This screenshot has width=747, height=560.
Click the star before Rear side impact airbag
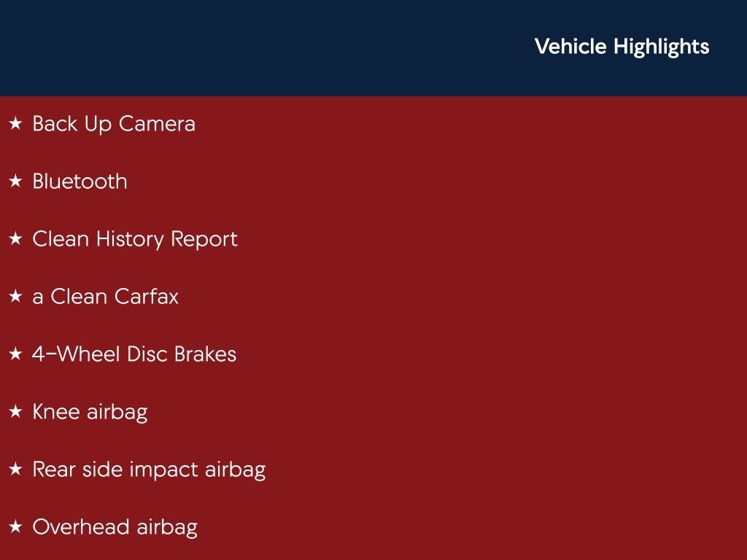tap(15, 470)
